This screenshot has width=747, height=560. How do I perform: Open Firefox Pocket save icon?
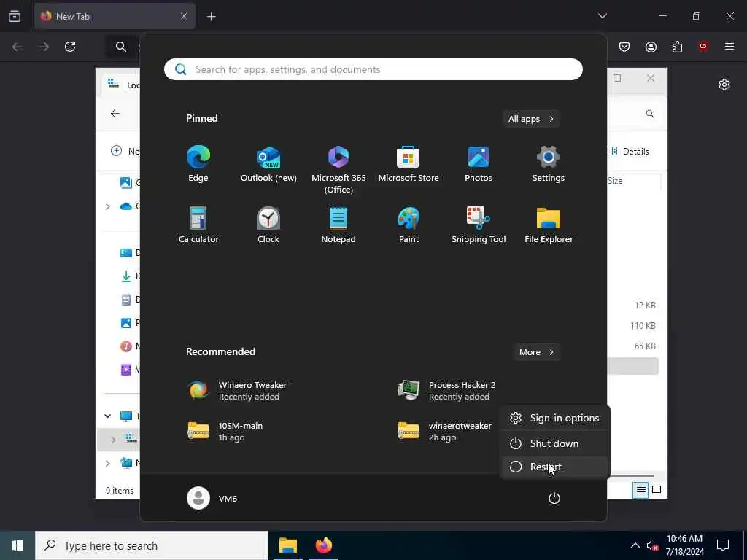point(624,47)
